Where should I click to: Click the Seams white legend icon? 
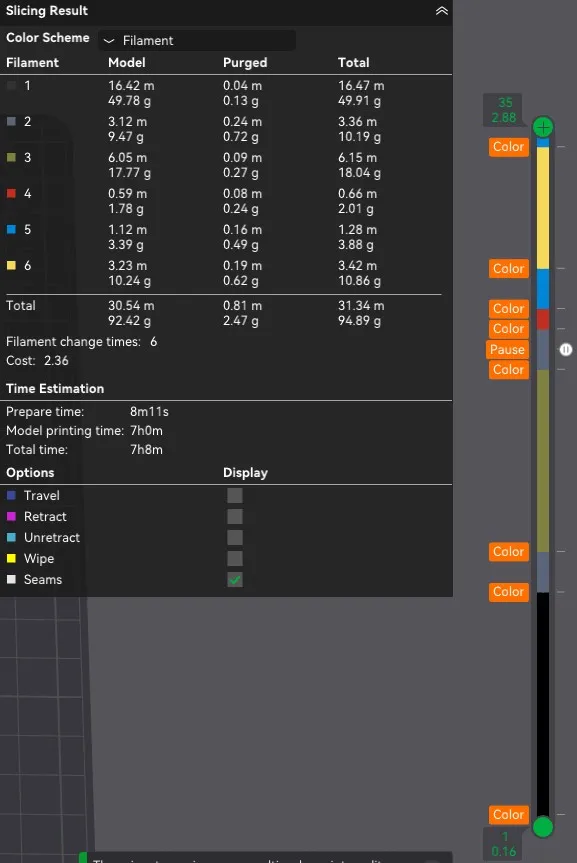11,580
